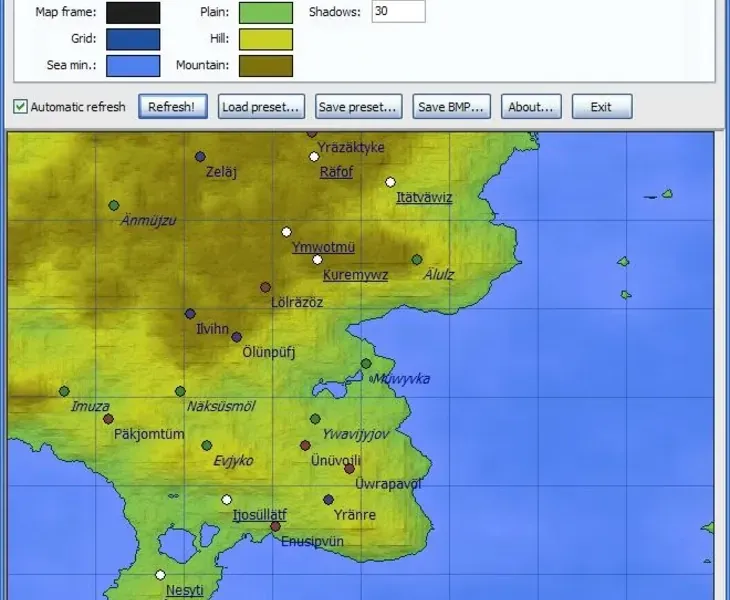Click the white Ijosüllätf city marker
Viewport: 730px width, 600px height.
point(227,500)
